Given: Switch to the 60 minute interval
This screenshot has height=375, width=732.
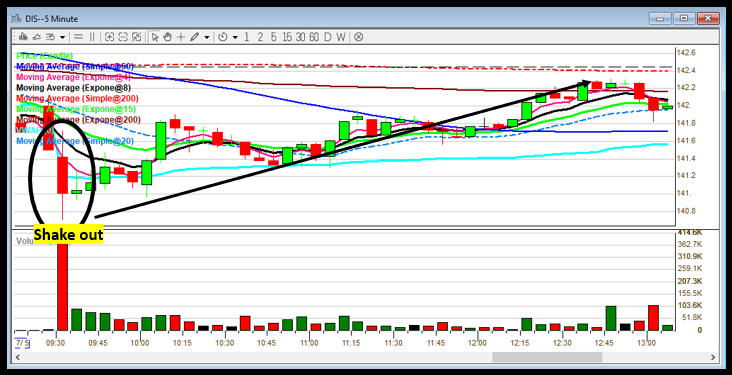Looking at the screenshot, I should [314, 37].
